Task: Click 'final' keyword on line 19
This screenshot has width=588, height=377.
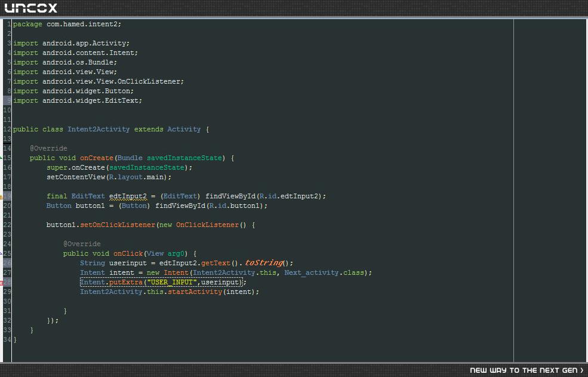Action: (57, 197)
